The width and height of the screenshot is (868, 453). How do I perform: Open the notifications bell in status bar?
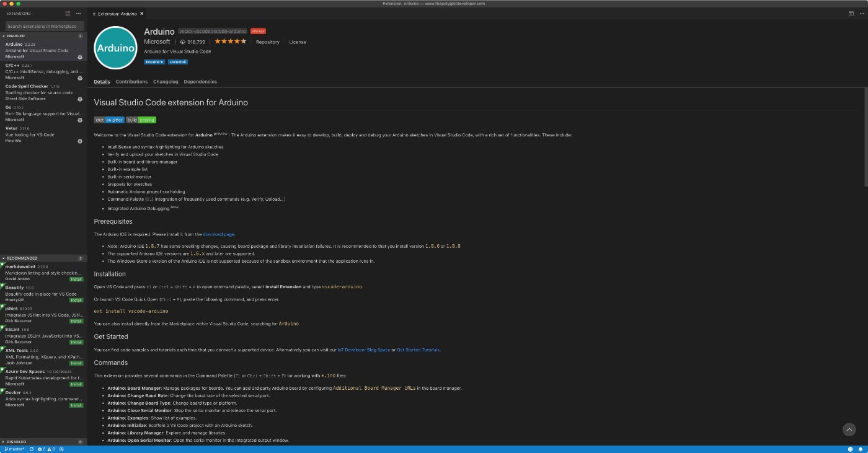pyautogui.click(x=861, y=449)
